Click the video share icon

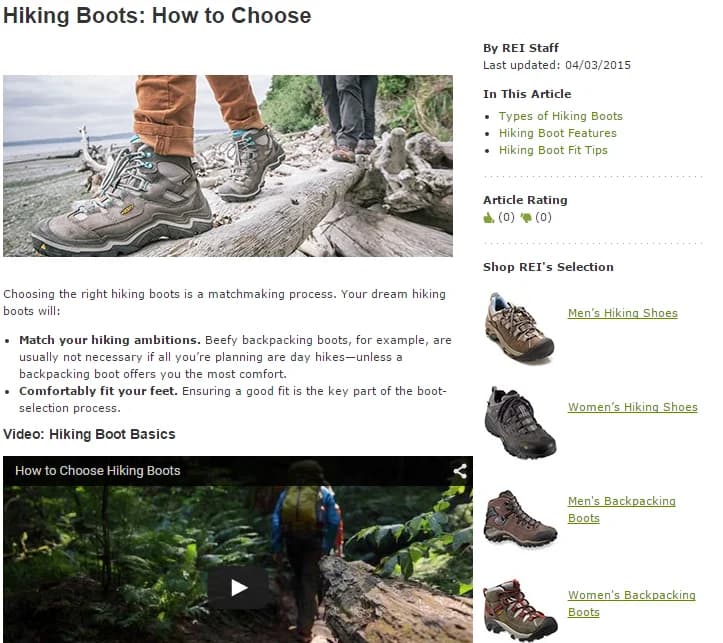pos(459,470)
